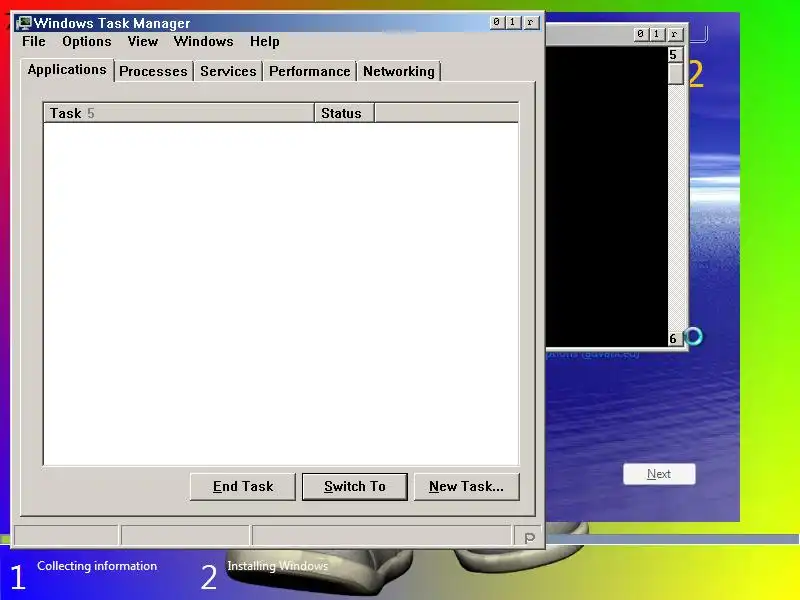Close the Windows Task Manager window
Screen dimensions: 800x600
point(531,22)
